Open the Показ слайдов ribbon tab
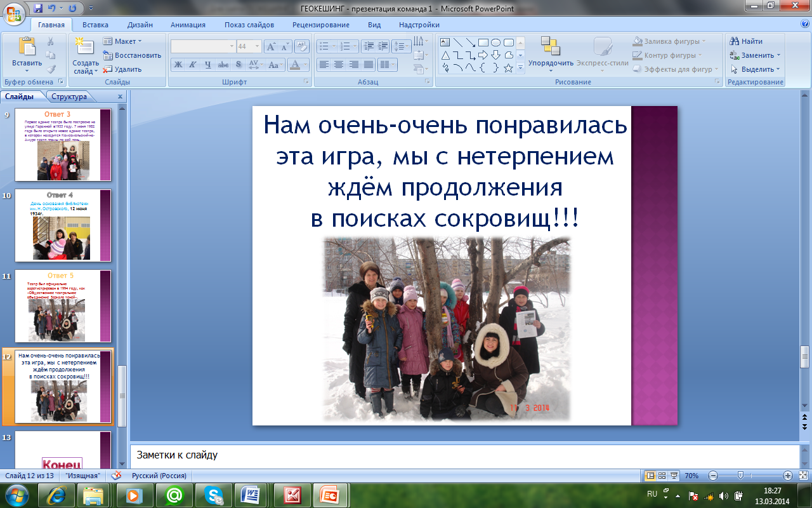Viewport: 812px width, 508px height. point(249,25)
